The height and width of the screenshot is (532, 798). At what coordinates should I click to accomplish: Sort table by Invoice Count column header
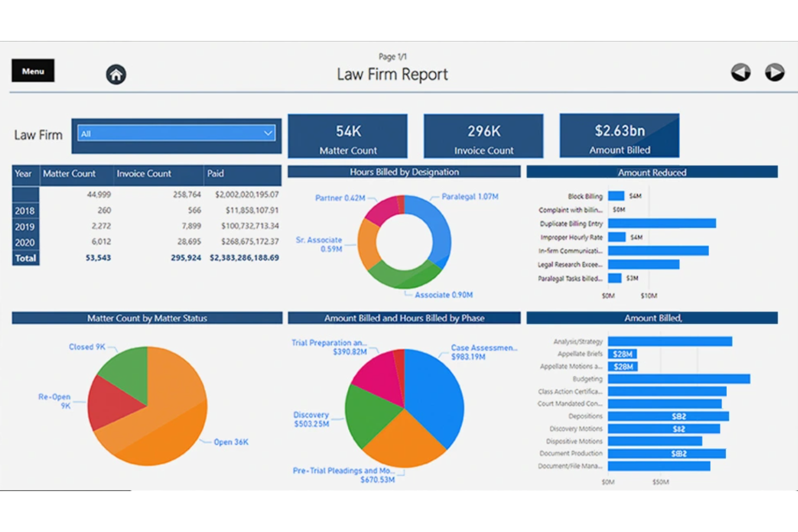[x=143, y=174]
